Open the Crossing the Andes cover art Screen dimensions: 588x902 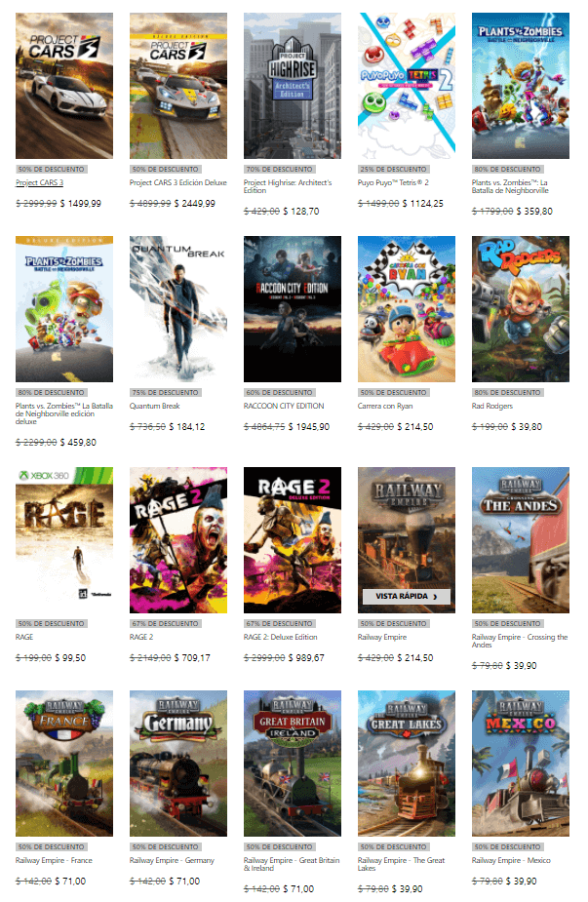(x=520, y=540)
